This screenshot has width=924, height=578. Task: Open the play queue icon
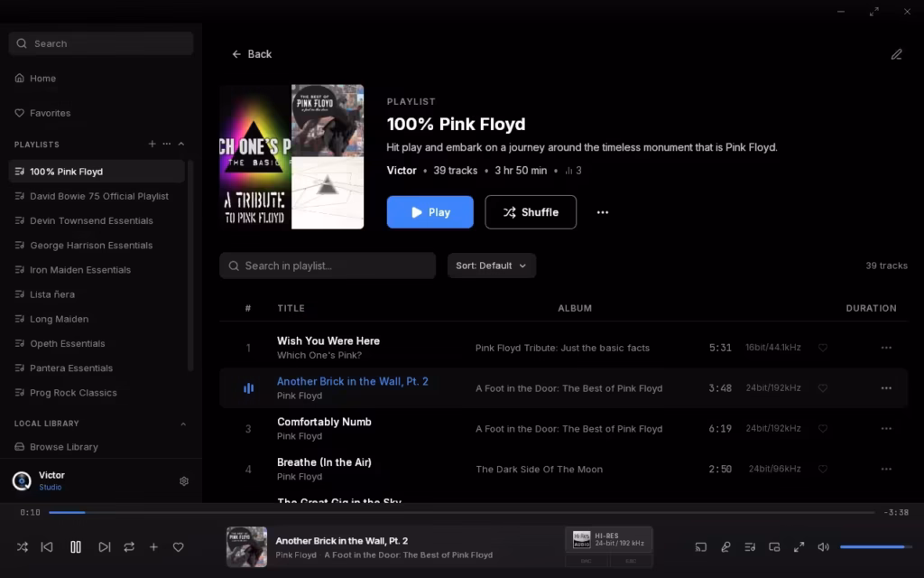(x=750, y=546)
